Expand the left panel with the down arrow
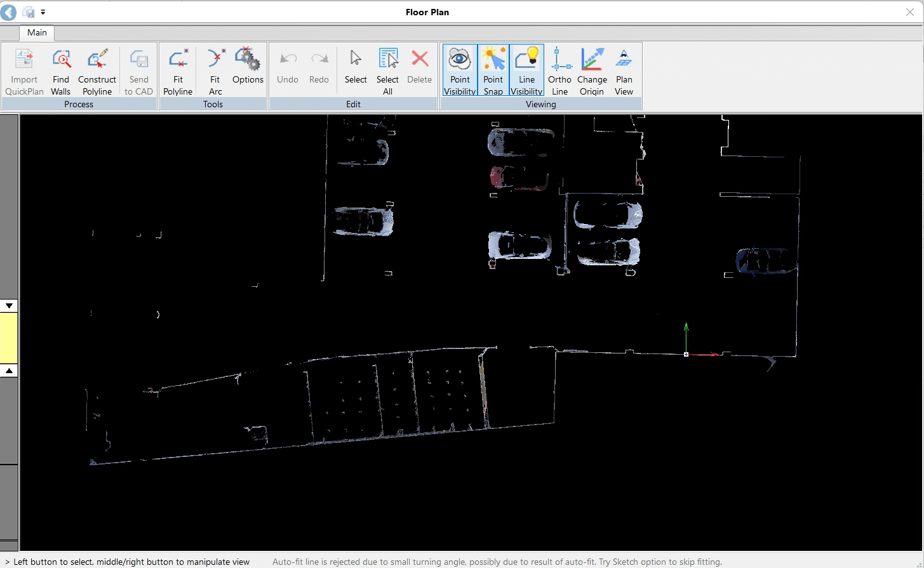The width and height of the screenshot is (924, 568). (9, 305)
